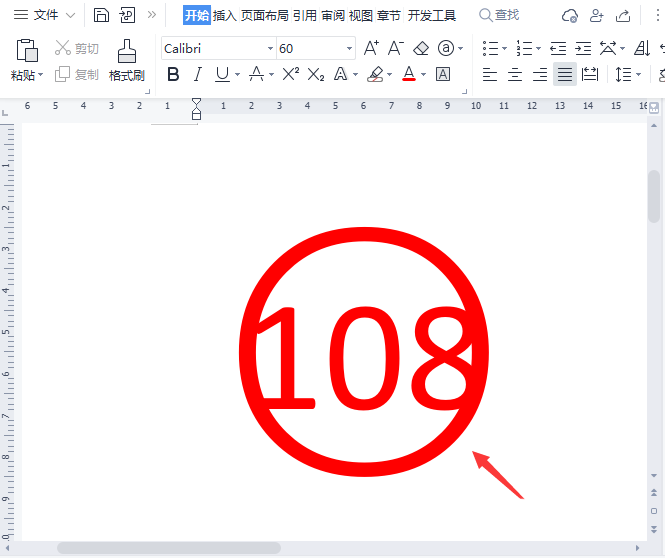Click the red font color button
This screenshot has height=558, width=665.
408,74
